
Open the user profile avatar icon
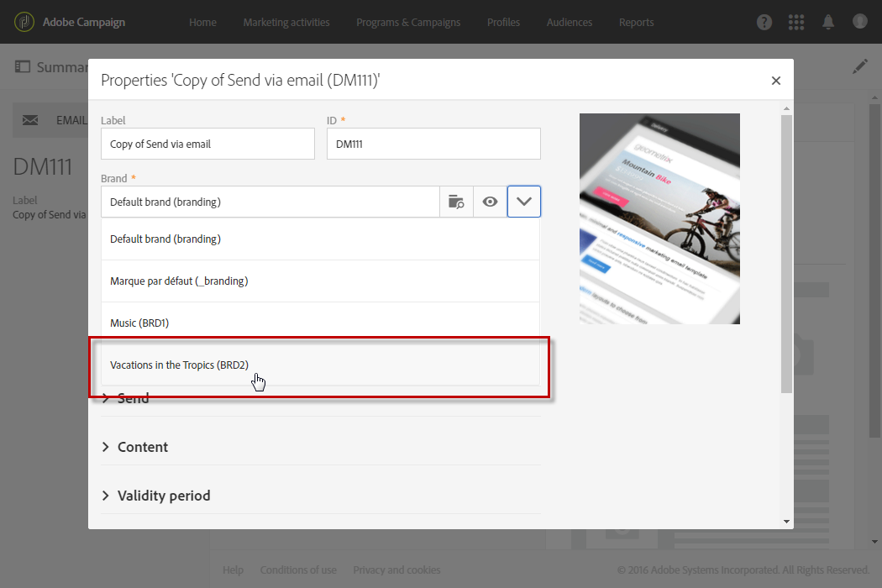[859, 21]
